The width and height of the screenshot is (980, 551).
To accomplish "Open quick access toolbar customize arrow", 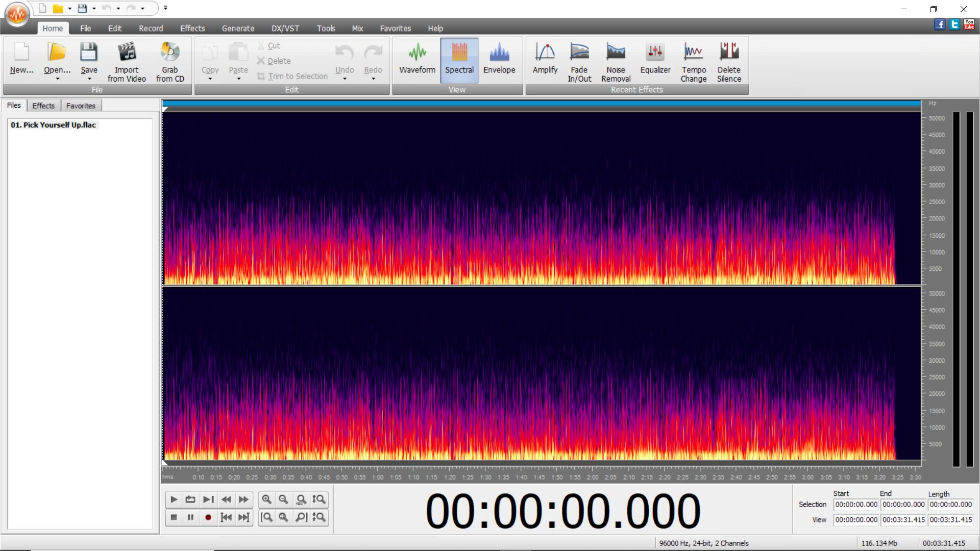I will 165,8.
